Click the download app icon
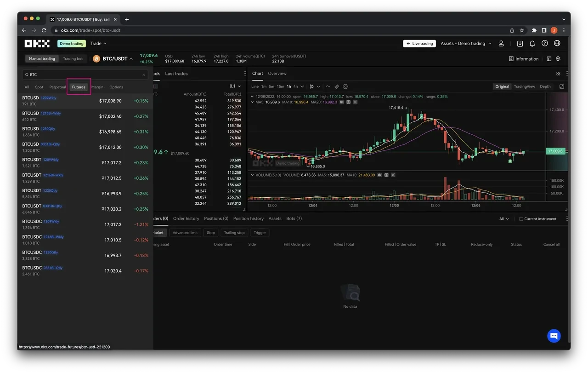 (x=520, y=44)
